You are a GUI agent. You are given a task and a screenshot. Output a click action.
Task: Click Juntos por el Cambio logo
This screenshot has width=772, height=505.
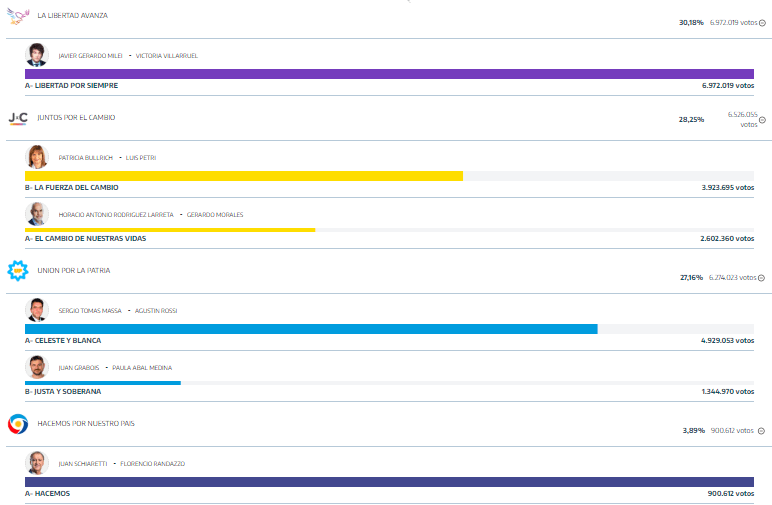coord(18,118)
